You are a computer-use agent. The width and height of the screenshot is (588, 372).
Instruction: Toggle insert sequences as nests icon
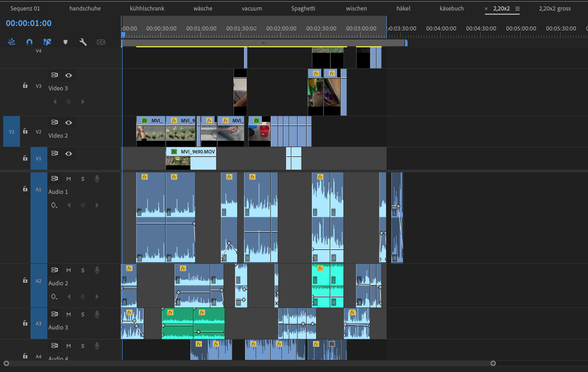pos(12,42)
